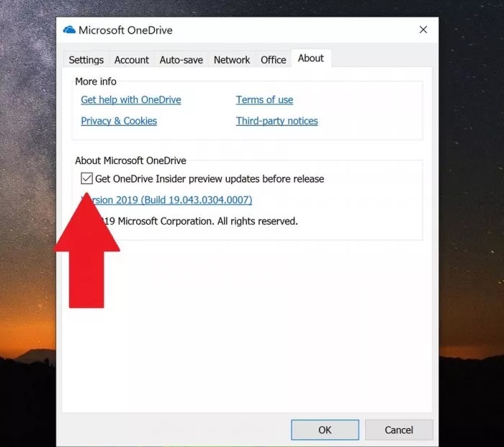The image size is (504, 447).
Task: Click the About Microsoft OneDrive group label
Action: pyautogui.click(x=130, y=161)
